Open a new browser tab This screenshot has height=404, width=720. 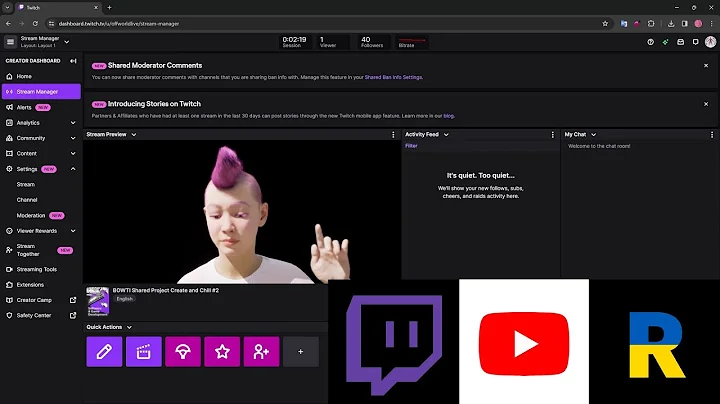109,7
